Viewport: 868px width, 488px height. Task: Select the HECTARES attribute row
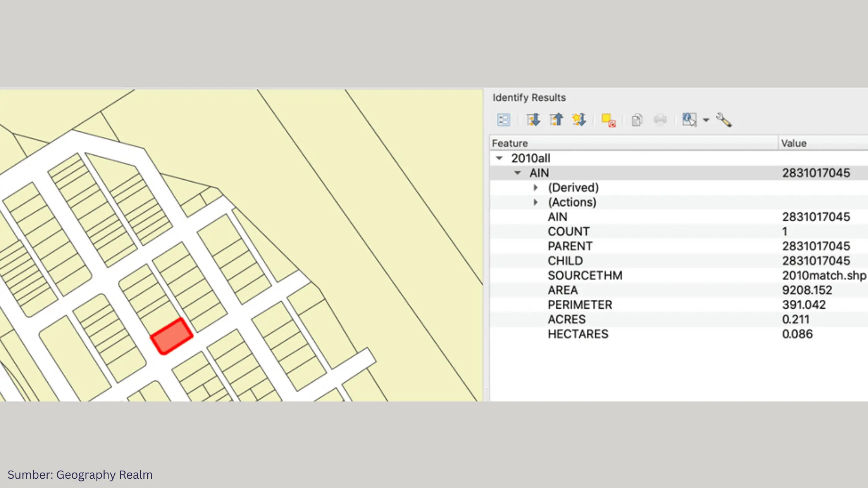tap(578, 334)
